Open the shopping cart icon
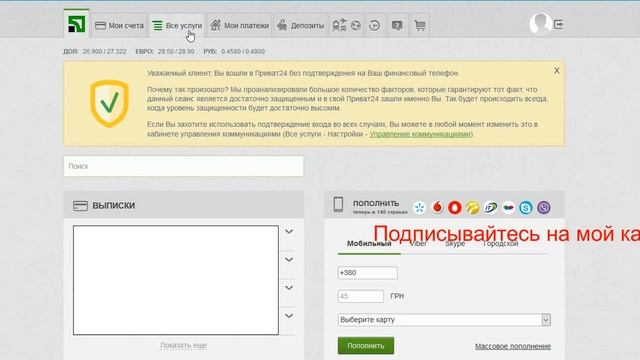 [x=420, y=26]
